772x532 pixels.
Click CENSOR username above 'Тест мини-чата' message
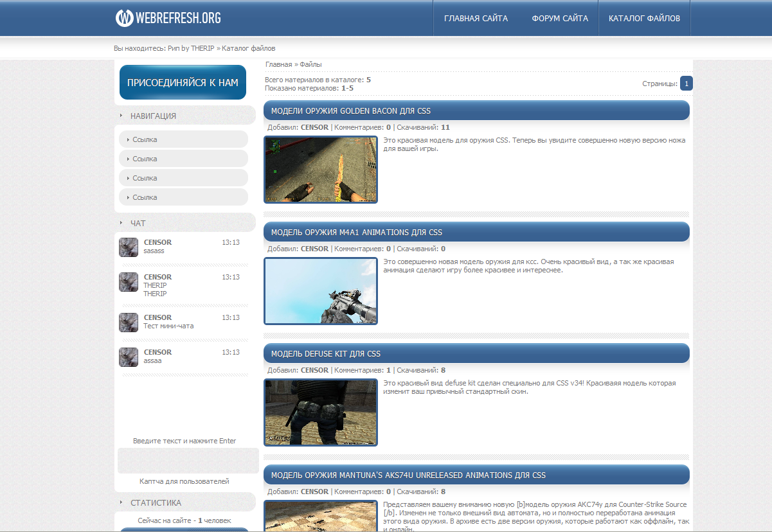[x=157, y=317]
